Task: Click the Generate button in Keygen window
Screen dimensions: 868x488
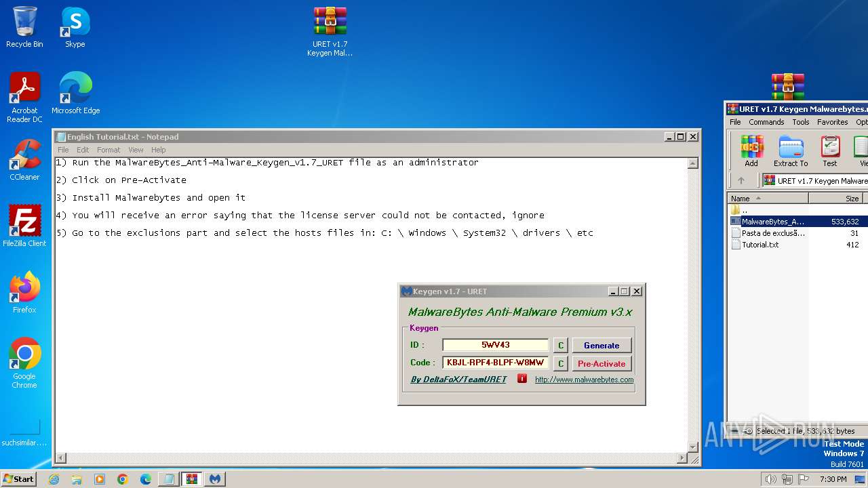Action: point(601,345)
